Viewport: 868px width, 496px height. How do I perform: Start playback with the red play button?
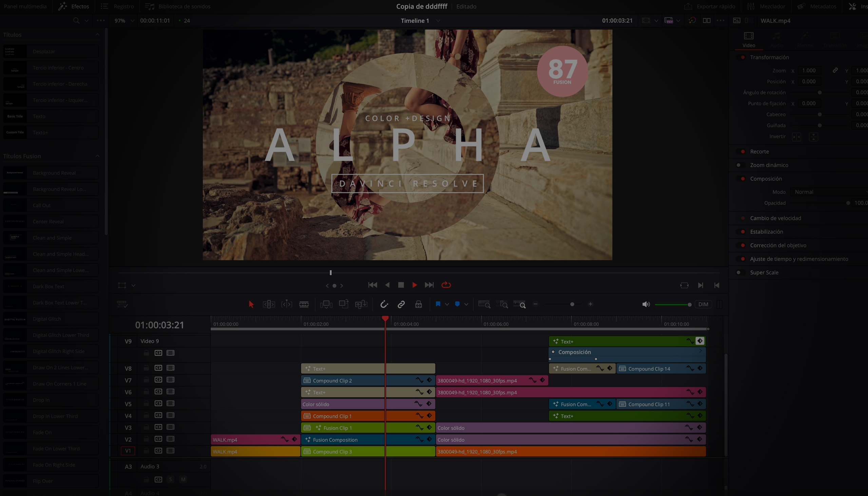point(414,285)
